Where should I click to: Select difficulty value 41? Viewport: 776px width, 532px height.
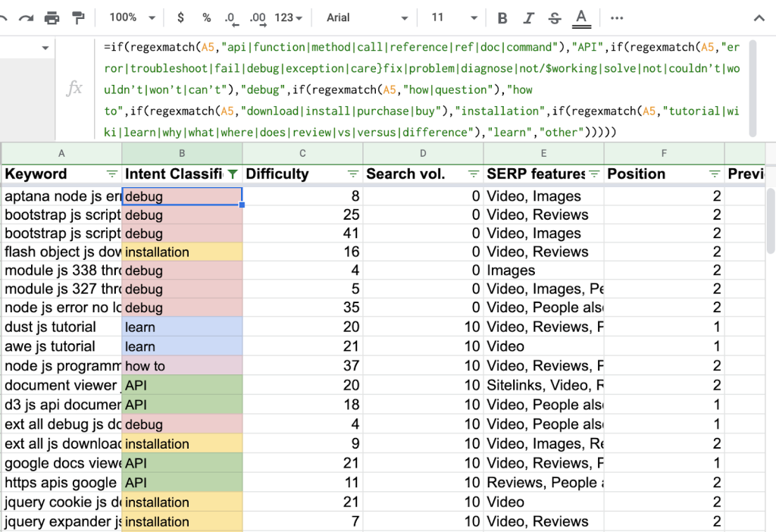point(302,233)
